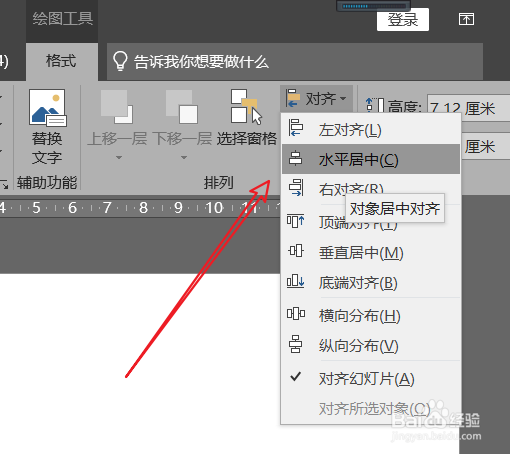Click the 辅助功能 group label
The image size is (510, 454).
pyautogui.click(x=47, y=183)
